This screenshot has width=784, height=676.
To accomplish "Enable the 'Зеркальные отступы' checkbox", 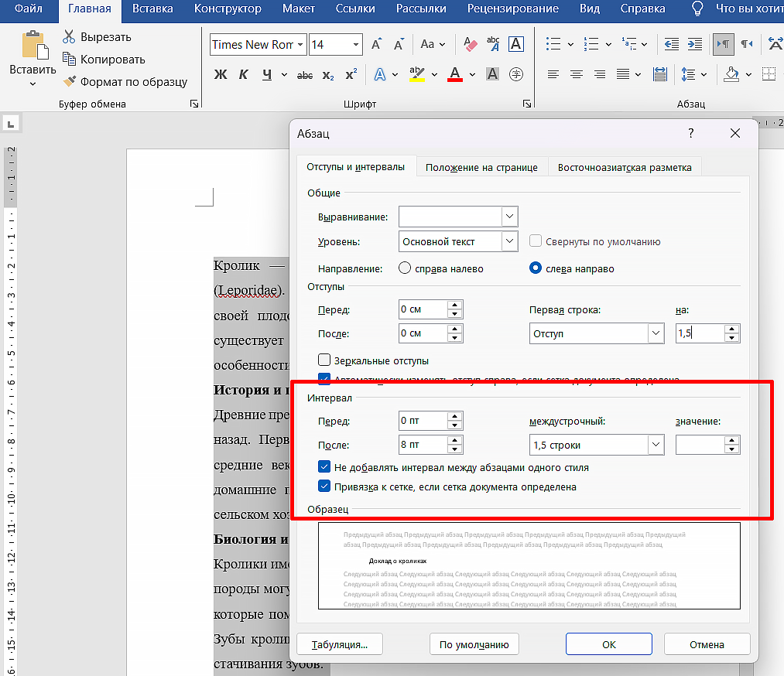I will [324, 360].
